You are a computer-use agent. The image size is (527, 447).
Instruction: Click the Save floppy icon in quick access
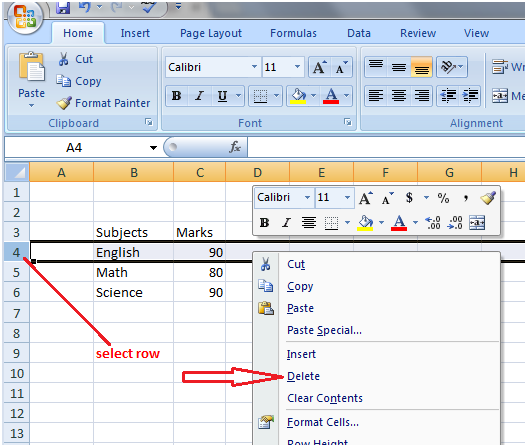coord(63,7)
